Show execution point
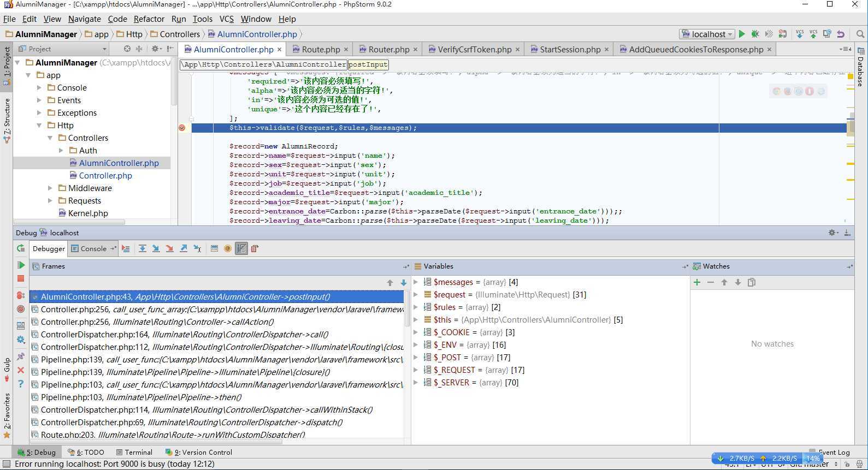The height and width of the screenshot is (470, 868). (126, 248)
